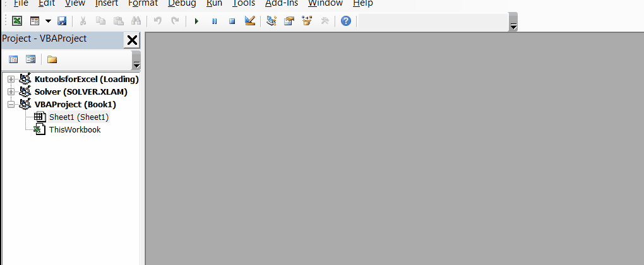
Task: Close the Project - VBAProject pane
Action: [132, 40]
